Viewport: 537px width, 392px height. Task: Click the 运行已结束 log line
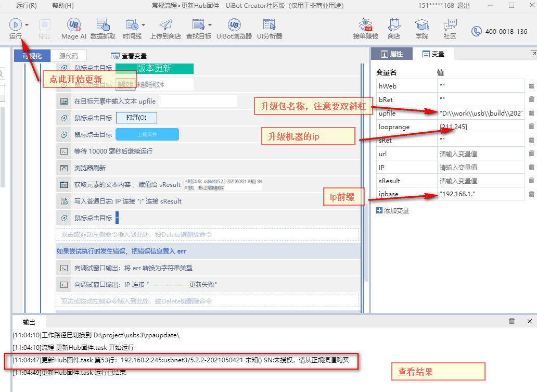(x=69, y=372)
